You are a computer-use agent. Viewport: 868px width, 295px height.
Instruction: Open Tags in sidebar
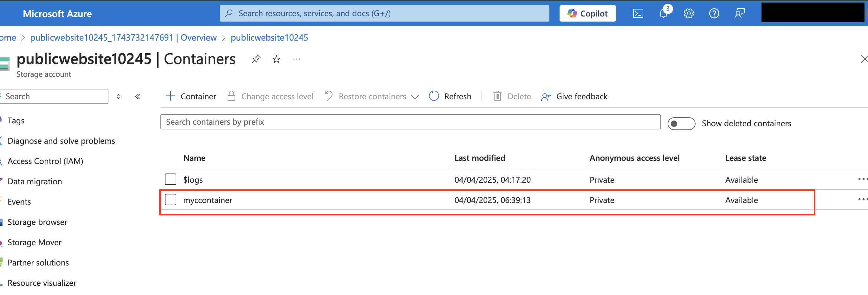coord(16,121)
